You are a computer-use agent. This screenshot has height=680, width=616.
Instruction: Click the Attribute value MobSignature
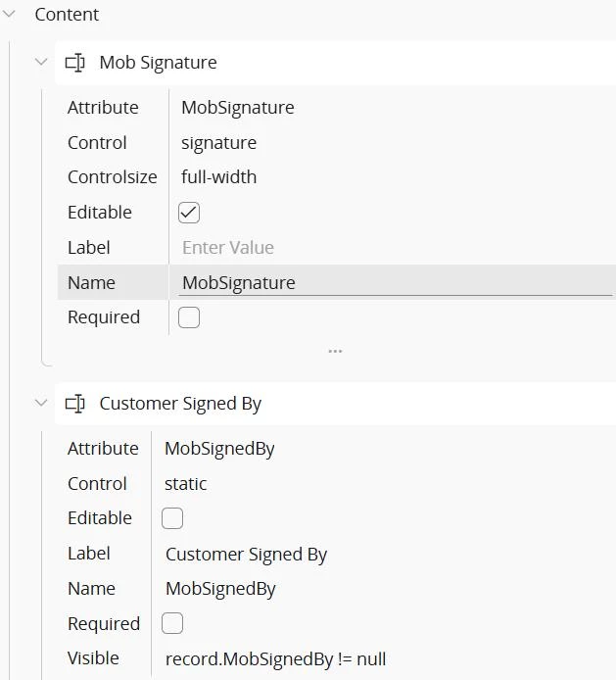pos(238,108)
